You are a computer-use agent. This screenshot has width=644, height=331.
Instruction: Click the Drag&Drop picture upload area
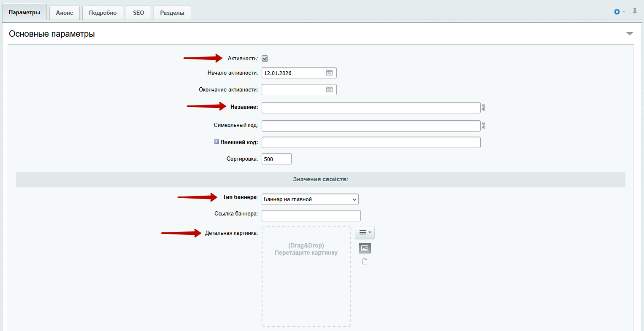(306, 276)
